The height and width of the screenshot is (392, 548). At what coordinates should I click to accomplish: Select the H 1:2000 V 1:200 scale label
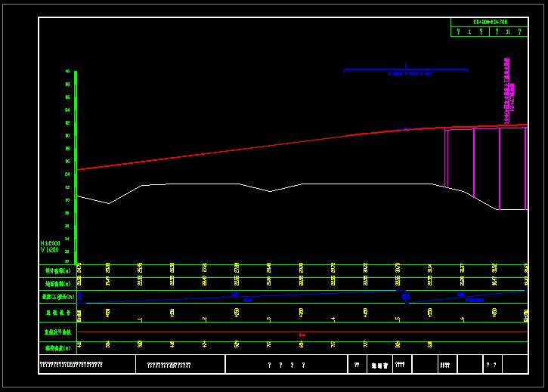50,246
